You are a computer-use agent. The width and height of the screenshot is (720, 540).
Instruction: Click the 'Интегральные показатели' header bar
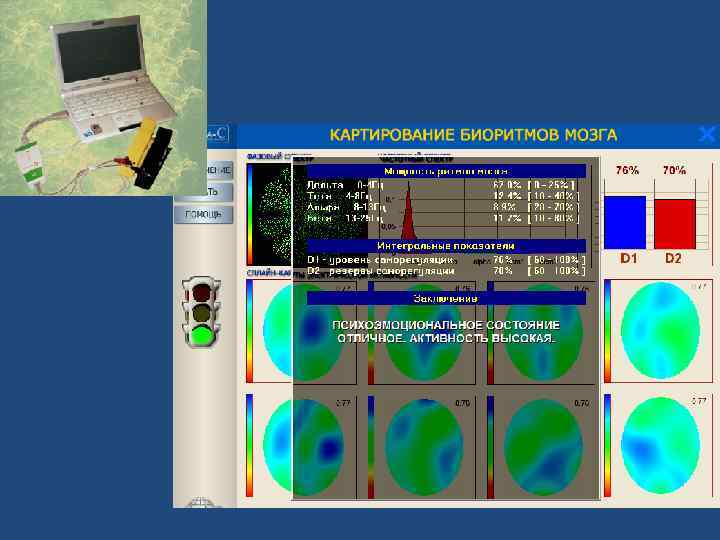pos(446,246)
